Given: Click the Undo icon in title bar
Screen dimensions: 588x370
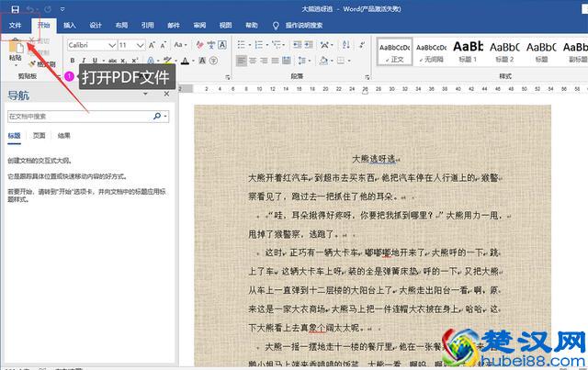Looking at the screenshot, I should point(31,9).
